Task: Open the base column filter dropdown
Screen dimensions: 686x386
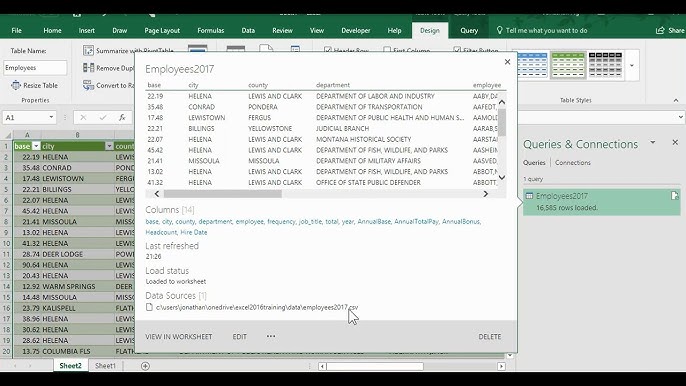Action: click(x=36, y=146)
